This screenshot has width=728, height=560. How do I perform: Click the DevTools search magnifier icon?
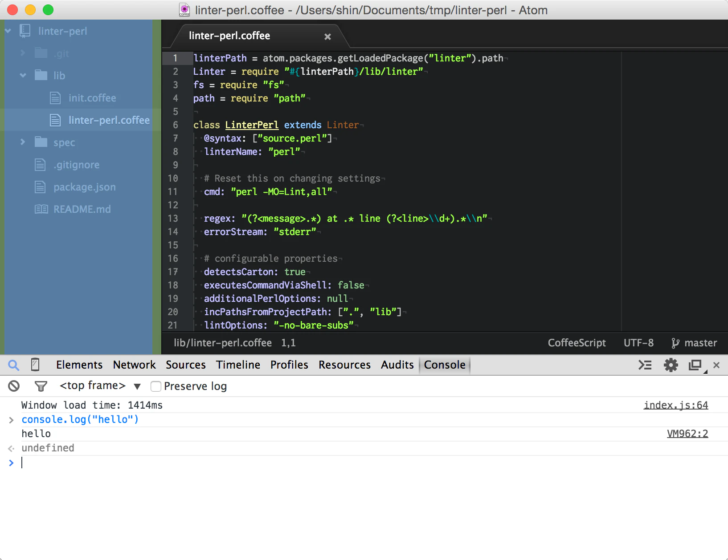14,365
